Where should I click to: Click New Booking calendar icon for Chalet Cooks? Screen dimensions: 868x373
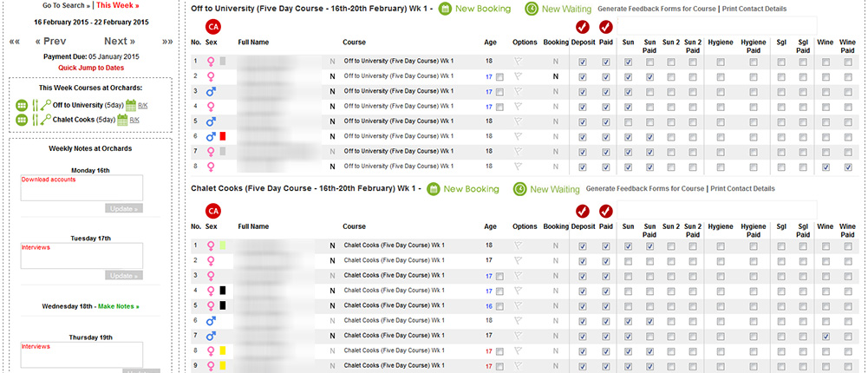pyautogui.click(x=434, y=189)
